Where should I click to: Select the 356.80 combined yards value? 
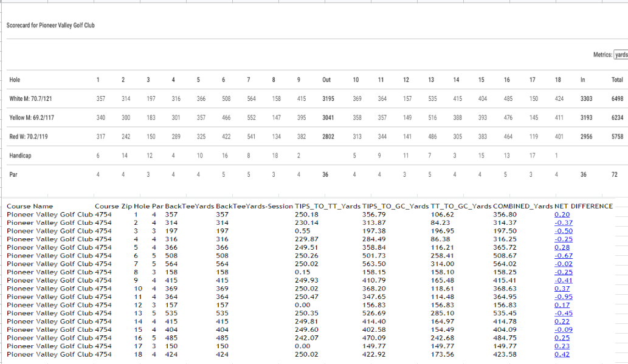[505, 215]
